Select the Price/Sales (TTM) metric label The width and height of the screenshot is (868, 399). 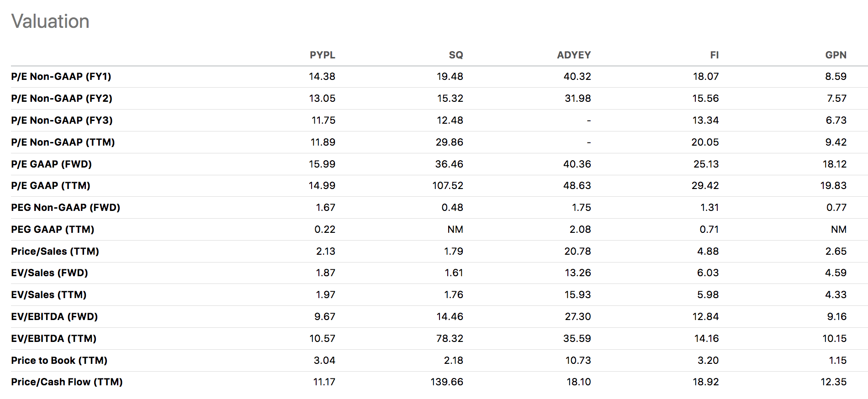coord(55,252)
